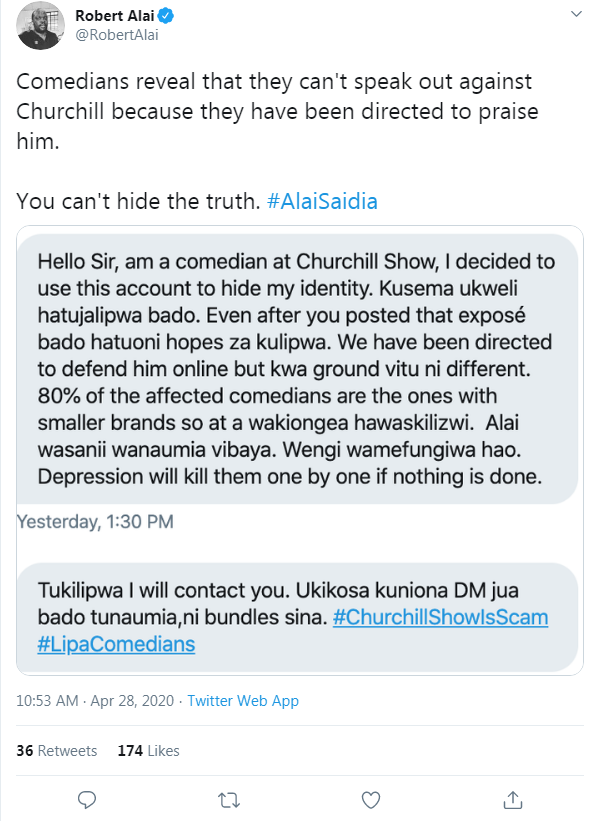Viewport: 596px width, 821px height.
Task: Like the tweet with the heart icon
Action: click(371, 800)
